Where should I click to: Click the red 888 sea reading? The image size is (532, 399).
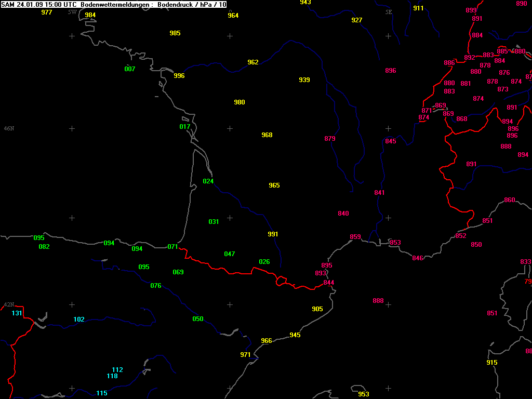378,301
